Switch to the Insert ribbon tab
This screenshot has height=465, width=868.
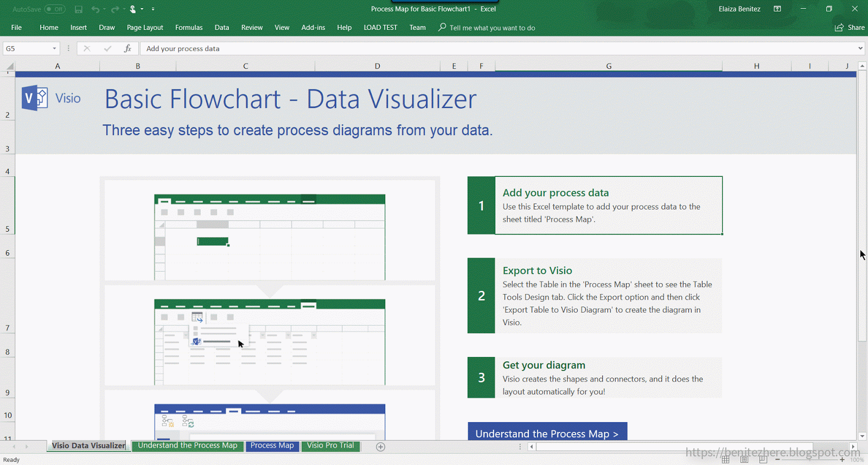pos(79,28)
